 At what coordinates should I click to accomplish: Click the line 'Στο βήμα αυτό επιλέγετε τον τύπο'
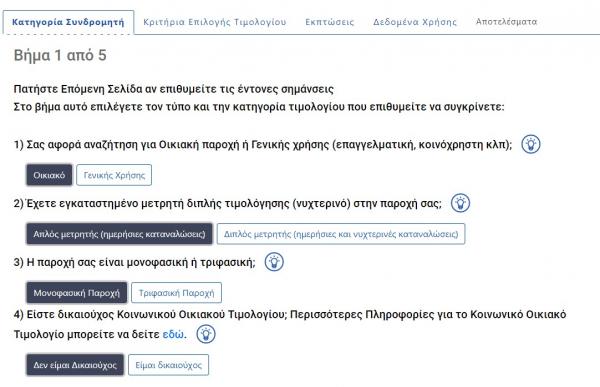[x=259, y=106]
